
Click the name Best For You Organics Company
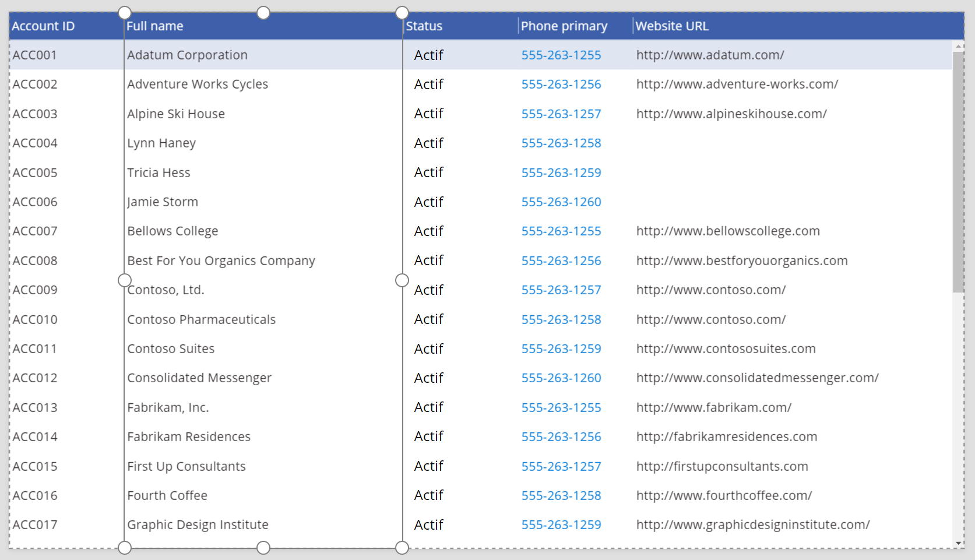click(221, 261)
